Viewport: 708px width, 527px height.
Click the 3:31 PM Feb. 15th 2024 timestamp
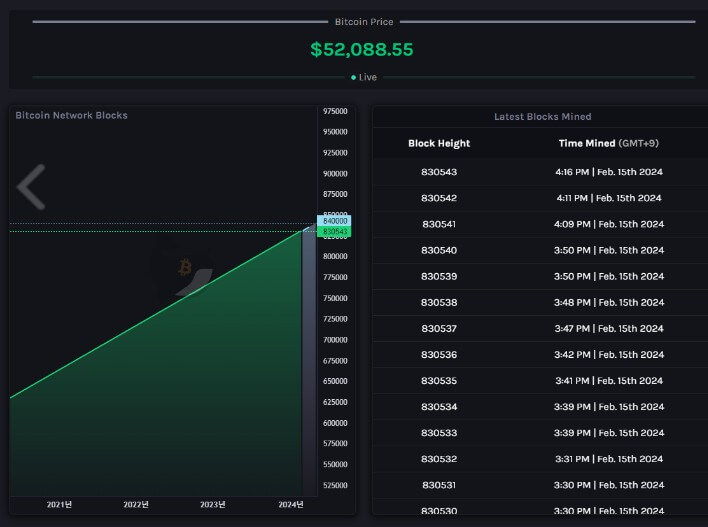[609, 459]
